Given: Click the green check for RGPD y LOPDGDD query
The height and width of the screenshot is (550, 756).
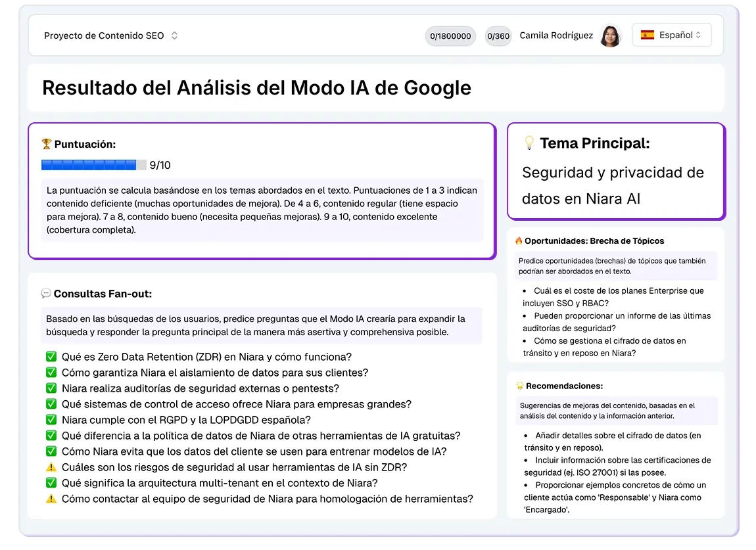Looking at the screenshot, I should (51, 420).
